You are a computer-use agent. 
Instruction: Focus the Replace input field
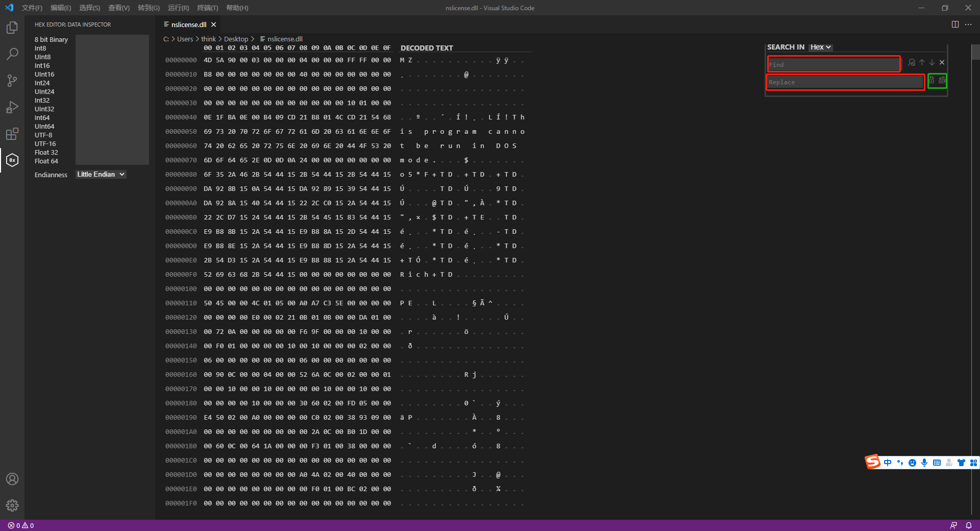click(846, 82)
